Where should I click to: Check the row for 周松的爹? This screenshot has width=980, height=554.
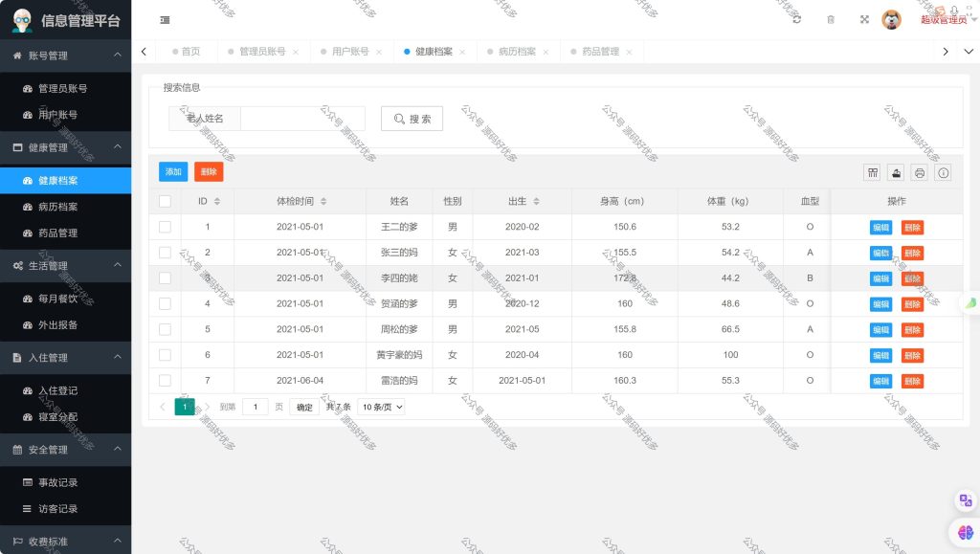[165, 329]
